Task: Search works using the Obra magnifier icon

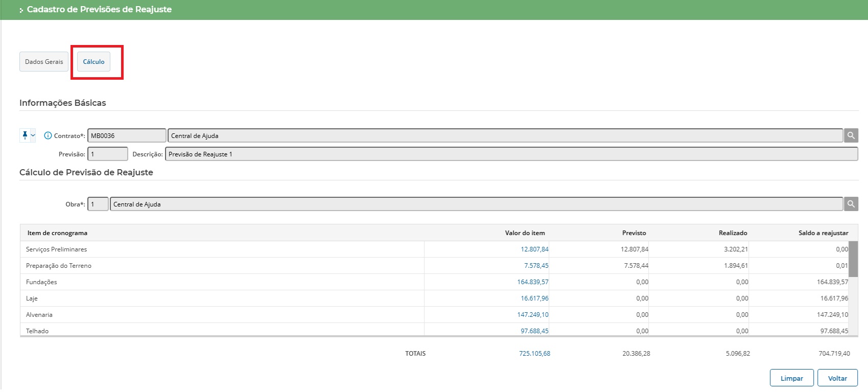Action: pos(851,204)
